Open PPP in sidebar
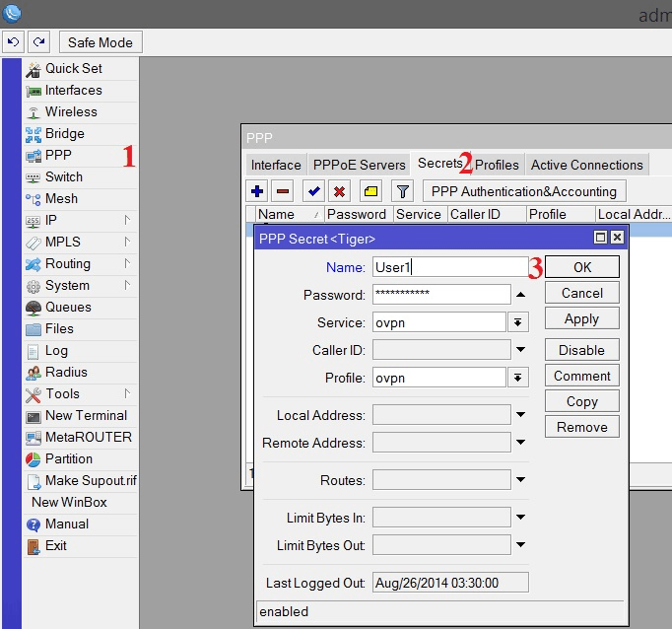The image size is (672, 629). [81, 155]
